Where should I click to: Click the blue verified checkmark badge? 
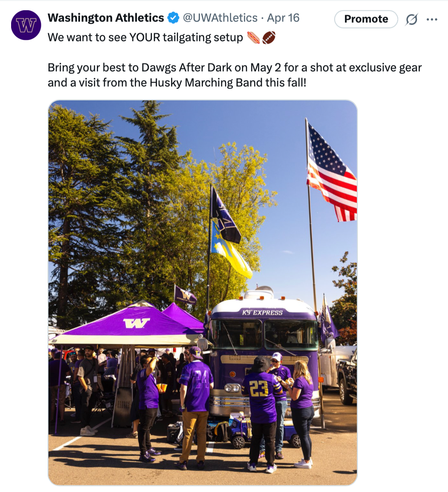173,18
